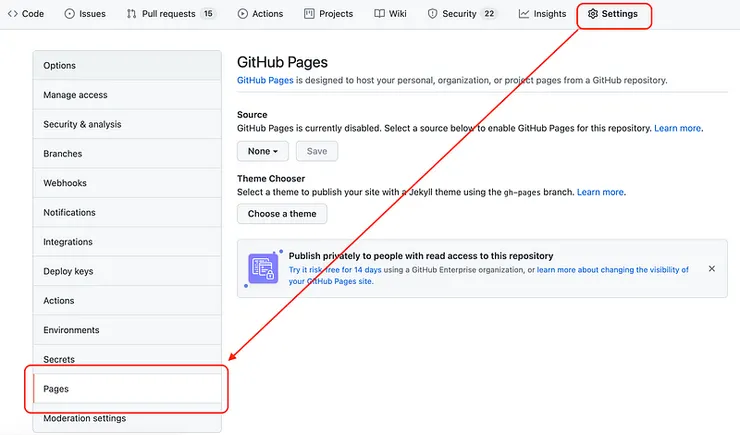740x435 pixels.
Task: Click the Insights graph icon
Action: point(524,14)
